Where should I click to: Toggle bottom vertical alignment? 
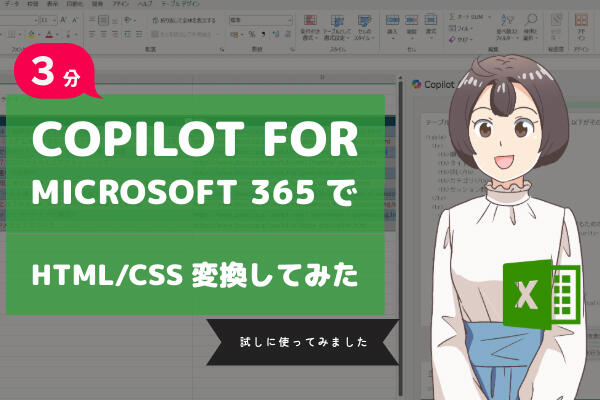point(115,20)
